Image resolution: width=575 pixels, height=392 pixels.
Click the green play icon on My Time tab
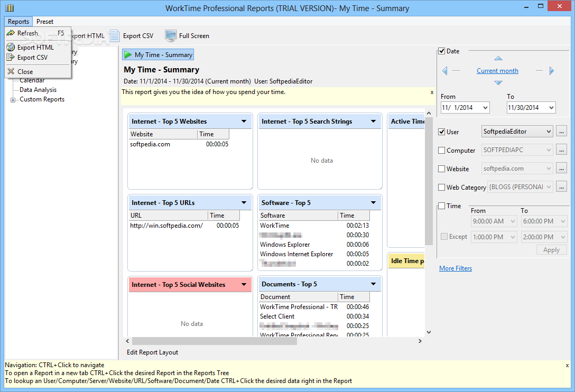(128, 54)
